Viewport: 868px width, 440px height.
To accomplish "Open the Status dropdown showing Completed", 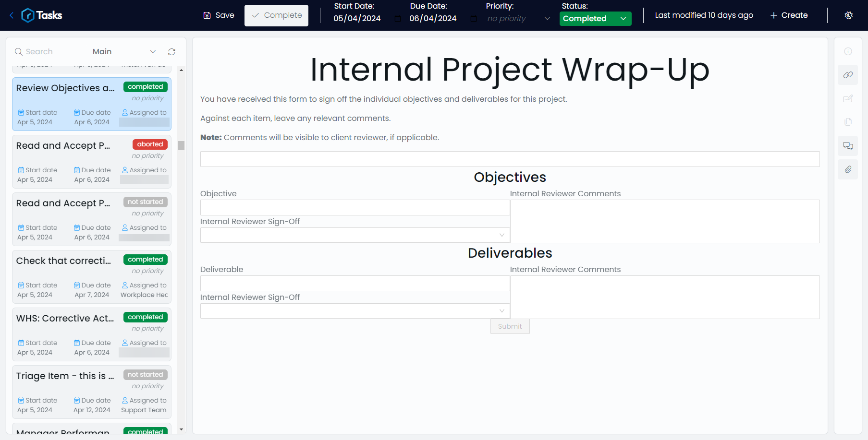I will pos(595,19).
